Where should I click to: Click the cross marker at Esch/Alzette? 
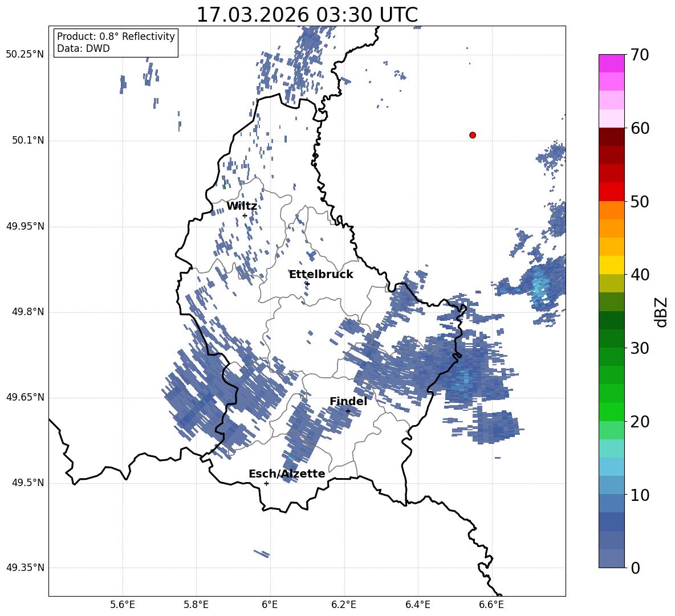266,483
